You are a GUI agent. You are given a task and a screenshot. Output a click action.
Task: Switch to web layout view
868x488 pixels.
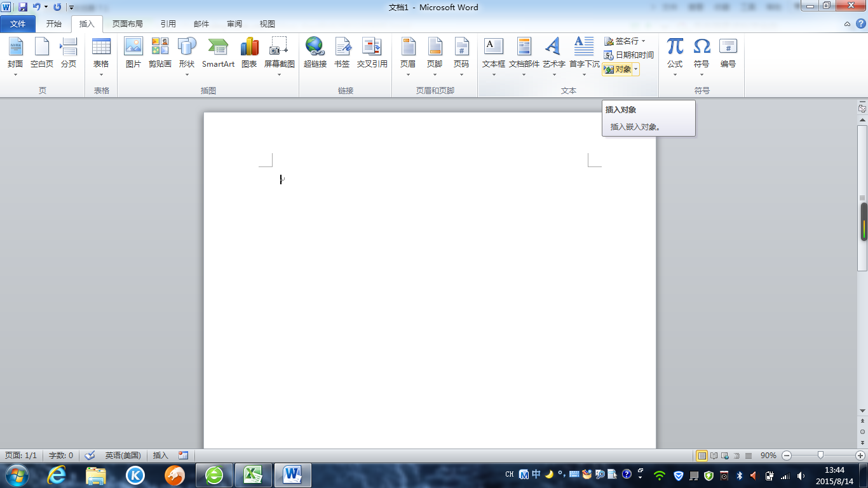(x=726, y=456)
